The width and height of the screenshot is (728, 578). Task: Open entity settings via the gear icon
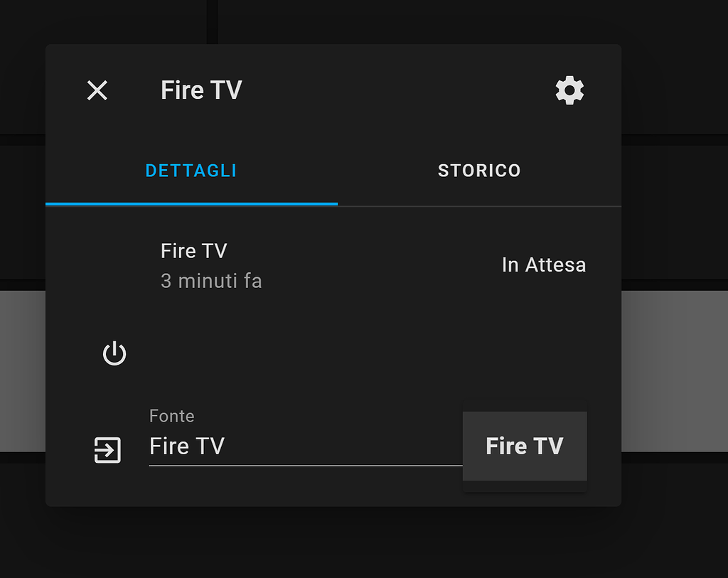pos(569,90)
